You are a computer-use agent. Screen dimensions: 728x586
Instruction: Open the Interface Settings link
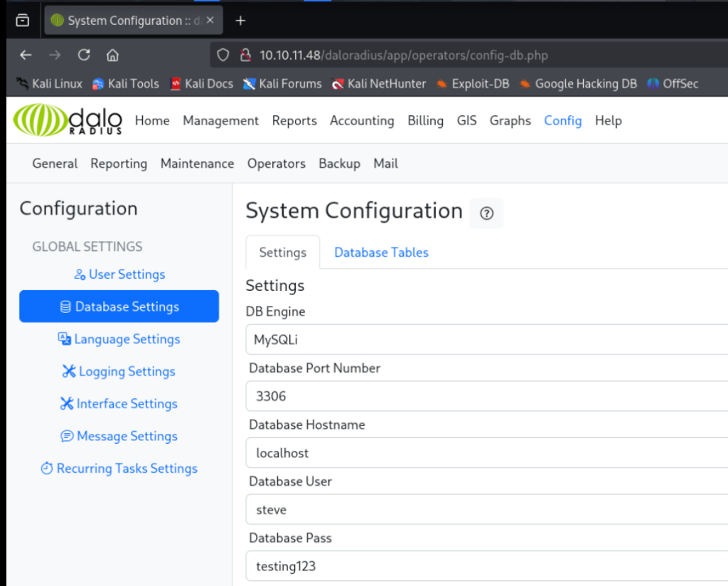[119, 403]
